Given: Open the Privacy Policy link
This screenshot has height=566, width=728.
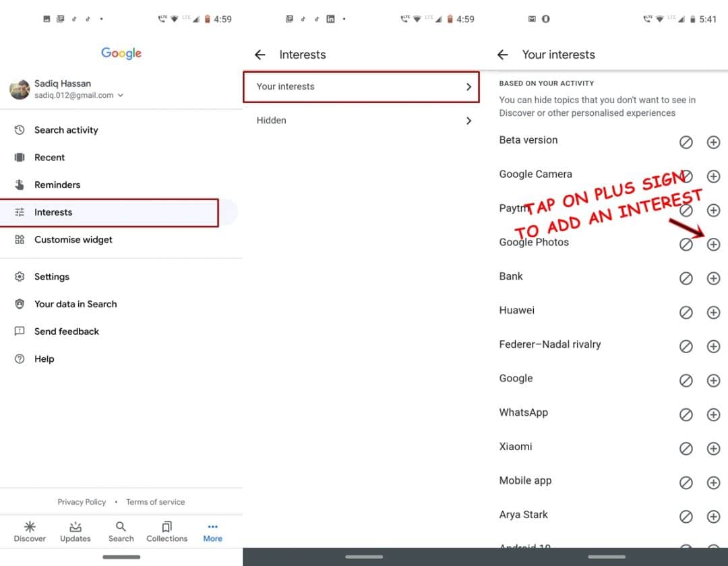Looking at the screenshot, I should (82, 502).
